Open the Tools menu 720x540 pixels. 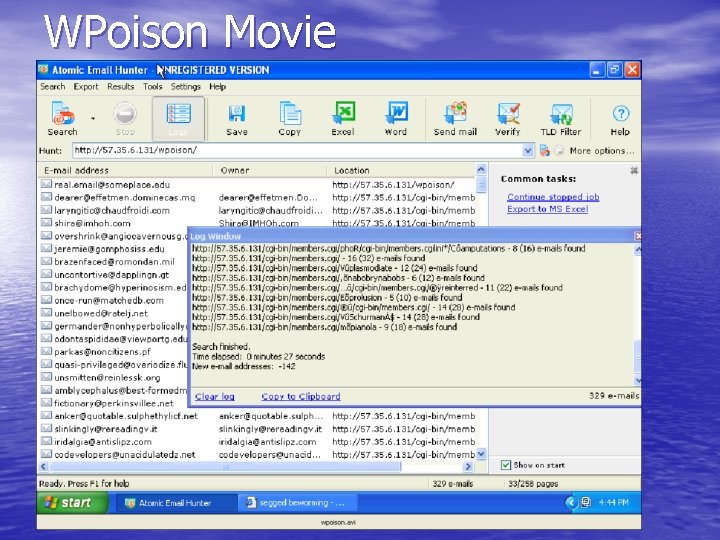point(152,87)
